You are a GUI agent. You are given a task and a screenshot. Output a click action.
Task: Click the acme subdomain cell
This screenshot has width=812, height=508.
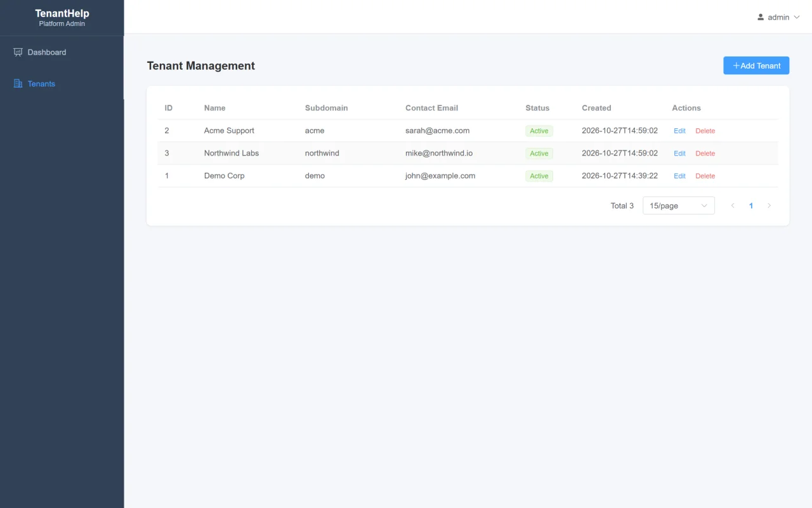315,131
